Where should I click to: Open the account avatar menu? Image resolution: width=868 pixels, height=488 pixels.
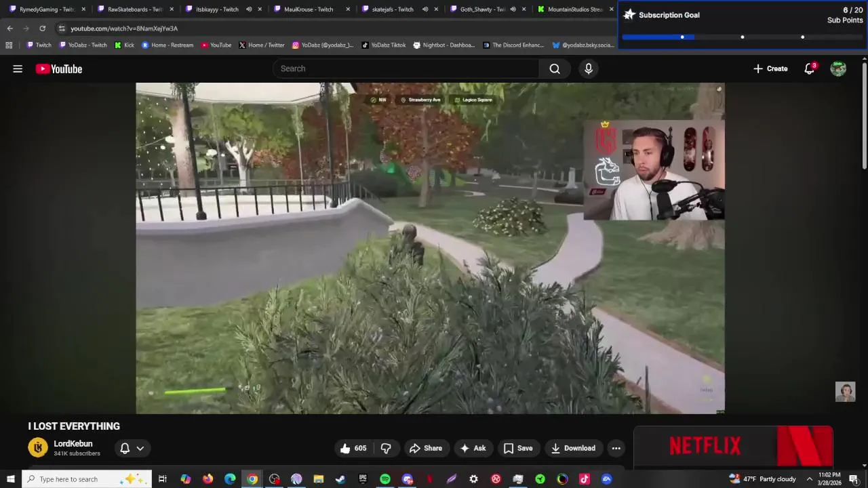coord(838,68)
